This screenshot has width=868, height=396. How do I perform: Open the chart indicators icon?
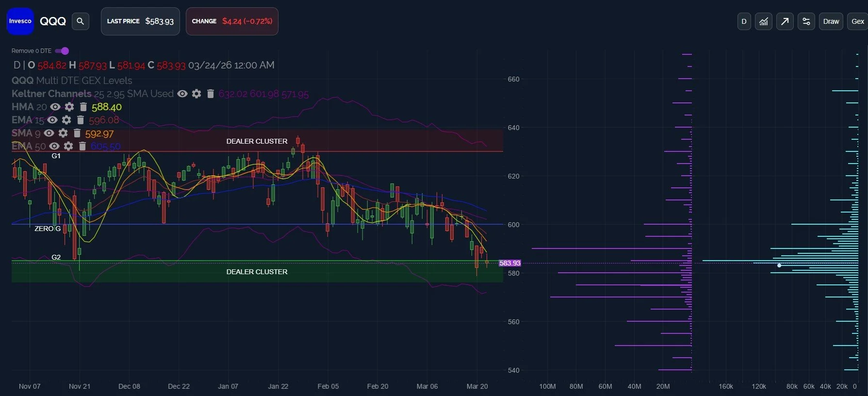(764, 21)
